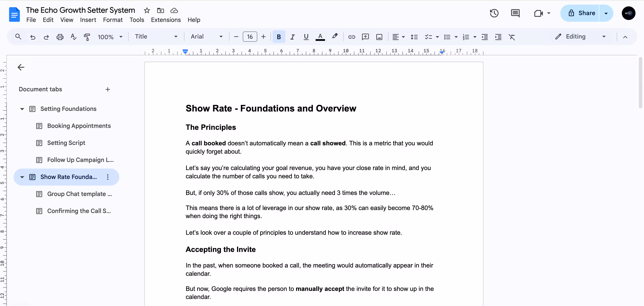Viewport: 644px width, 306px height.
Task: Open the Title paragraph style dropdown
Action: (156, 37)
